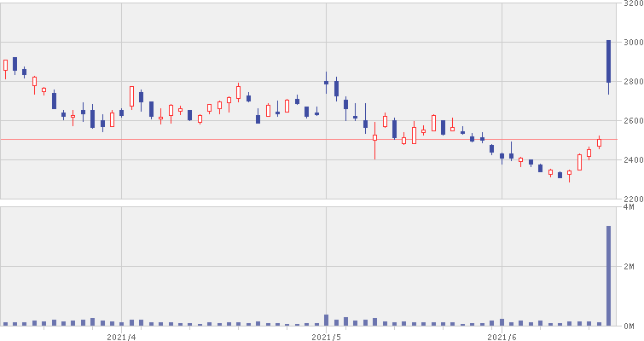
Task: Click the 0M volume axis label
Action: pyautogui.click(x=632, y=326)
